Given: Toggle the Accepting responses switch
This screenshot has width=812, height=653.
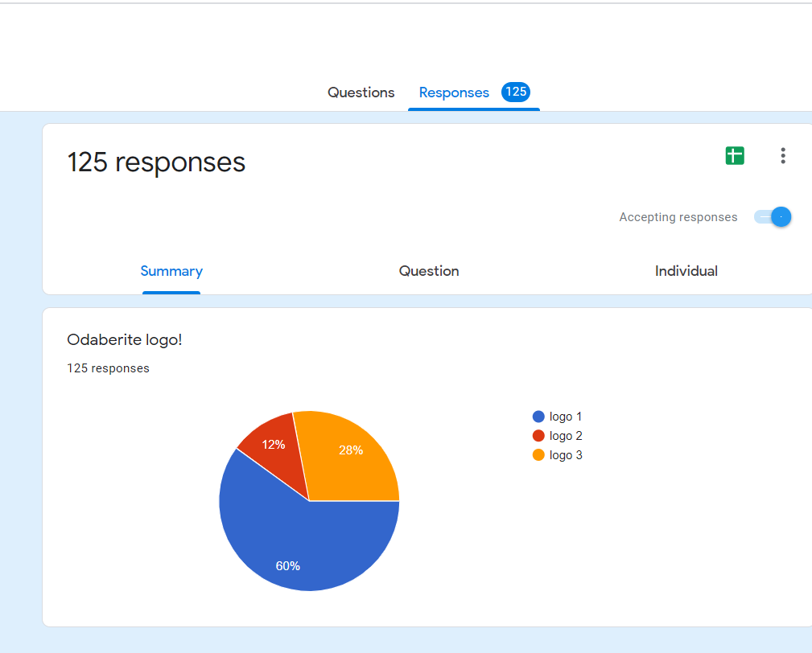Looking at the screenshot, I should pyautogui.click(x=773, y=217).
